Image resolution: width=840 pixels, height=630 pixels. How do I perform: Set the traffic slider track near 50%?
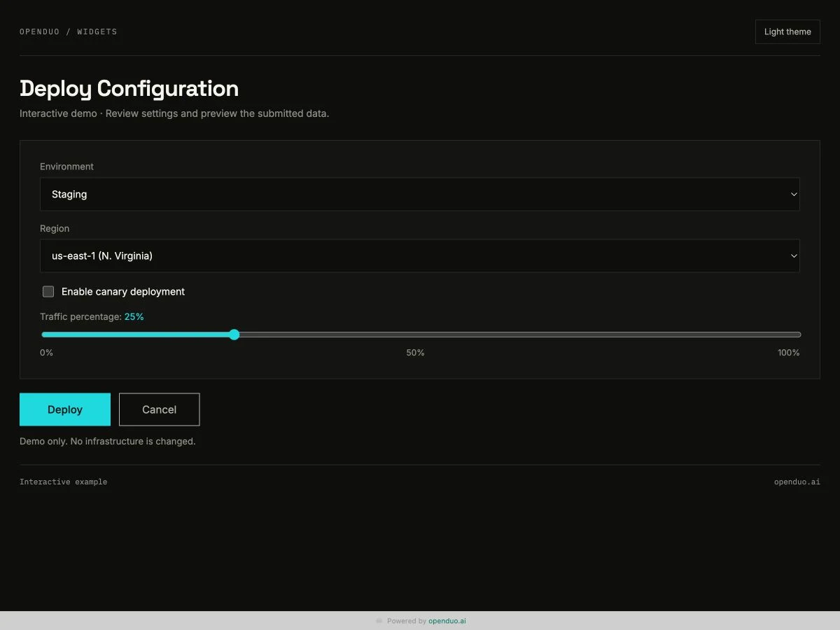[421, 335]
